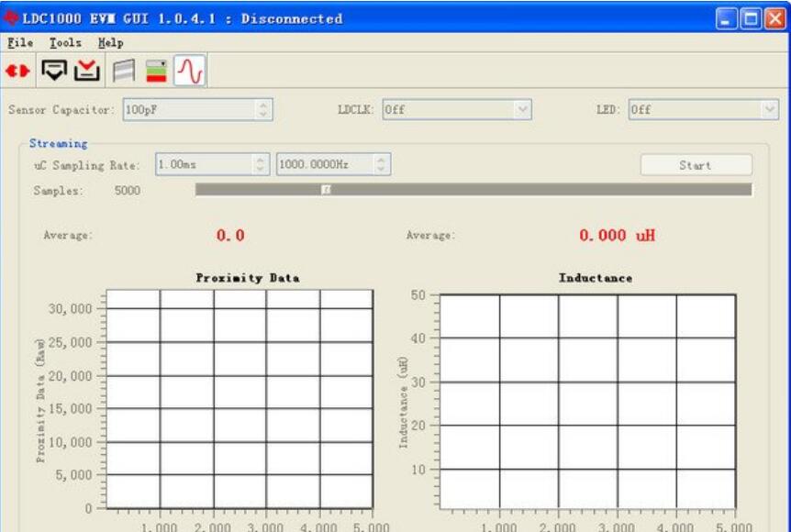Click the 30,000 axis label
The height and width of the screenshot is (532, 791).
pyautogui.click(x=70, y=308)
